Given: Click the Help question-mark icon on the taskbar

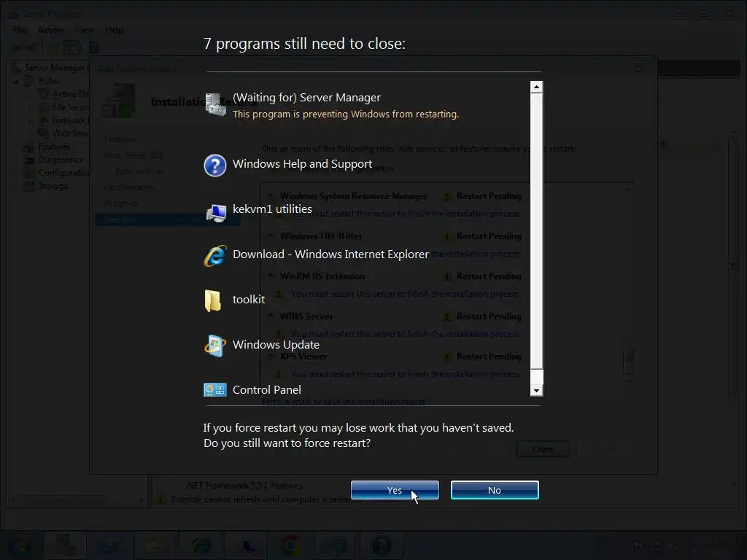Looking at the screenshot, I should [381, 545].
